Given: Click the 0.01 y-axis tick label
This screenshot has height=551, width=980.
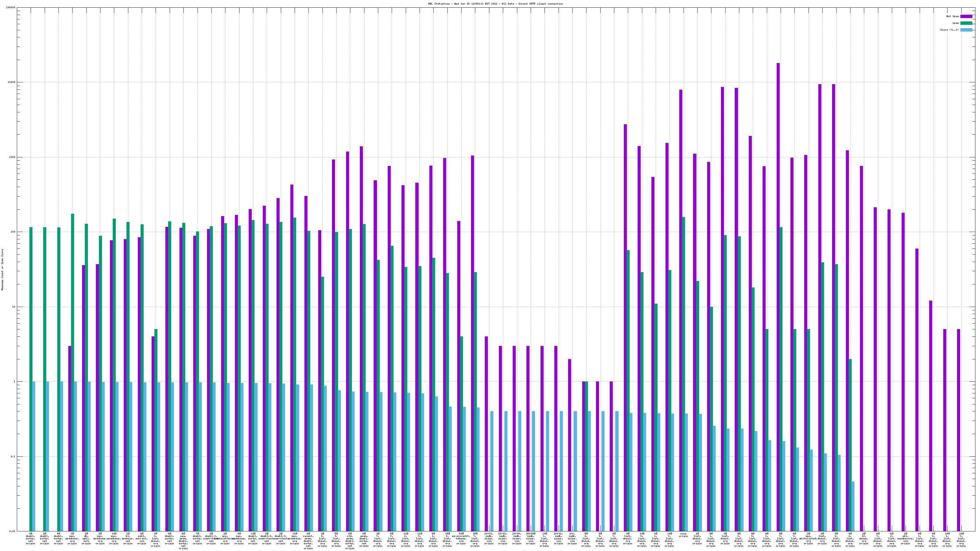Looking at the screenshot, I should pyautogui.click(x=13, y=531).
